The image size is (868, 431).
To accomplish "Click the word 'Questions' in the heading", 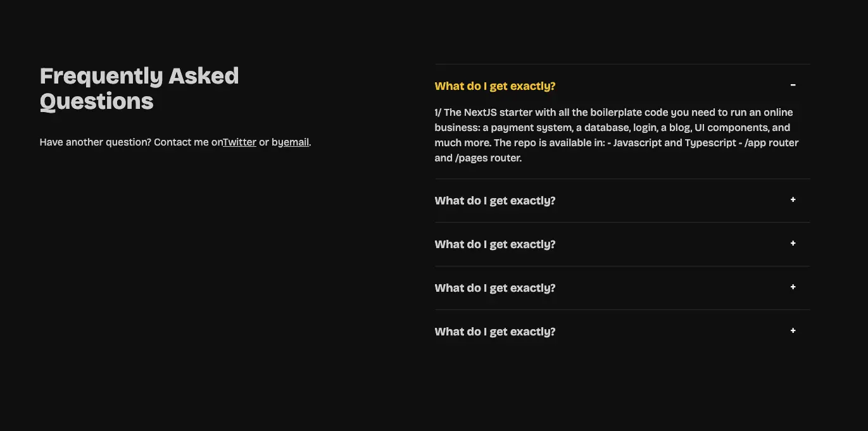I will [x=97, y=101].
